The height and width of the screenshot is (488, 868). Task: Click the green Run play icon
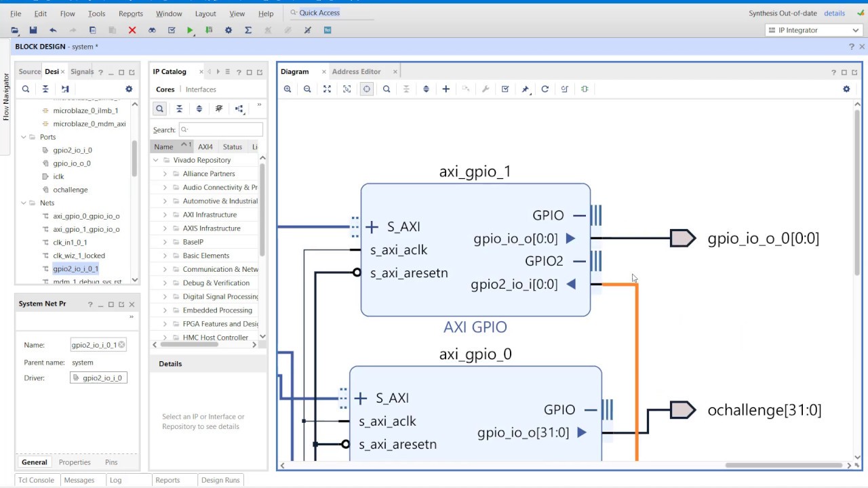pos(191,30)
